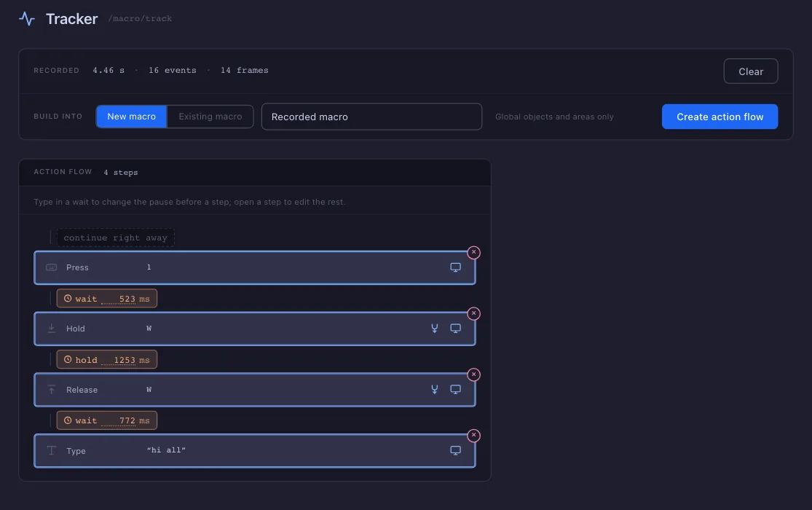
Task: Click upload-arrow icon on Release step
Action: pyautogui.click(x=51, y=390)
